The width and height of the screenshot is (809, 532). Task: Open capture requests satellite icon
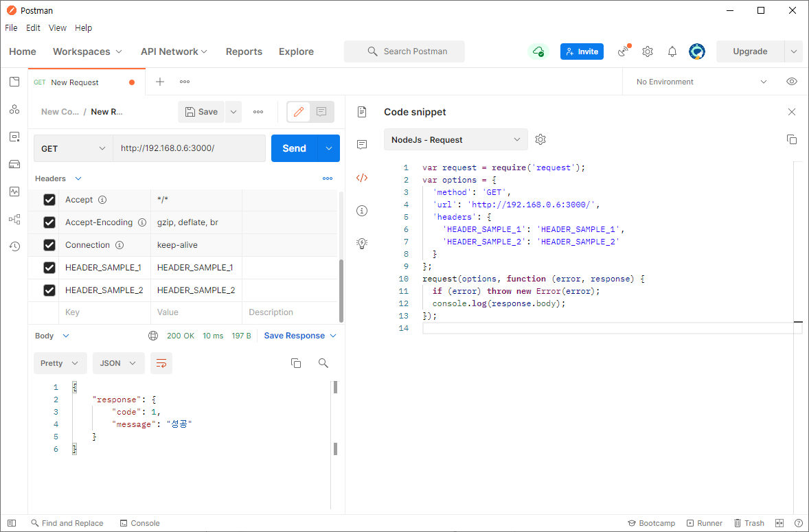pyautogui.click(x=624, y=51)
